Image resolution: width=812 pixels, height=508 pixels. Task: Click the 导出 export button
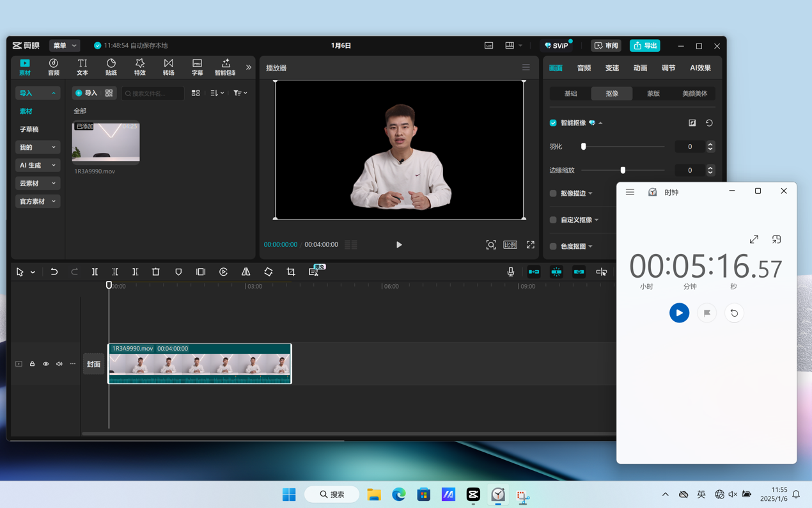(644, 45)
